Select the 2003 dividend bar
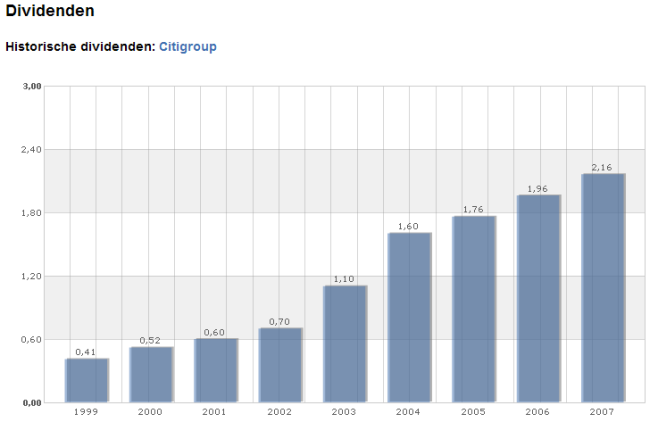This screenshot has height=422, width=650. 345,344
